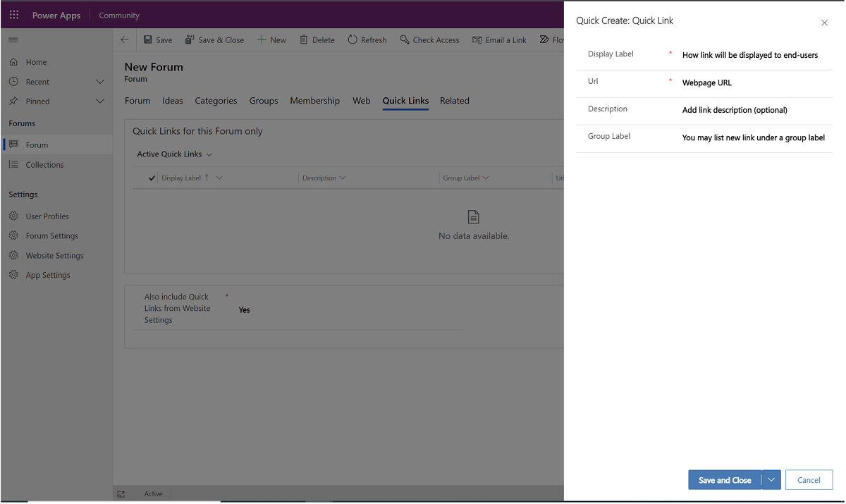Click the Save toolbar button
Viewport: 846px width, 504px height.
(x=158, y=40)
